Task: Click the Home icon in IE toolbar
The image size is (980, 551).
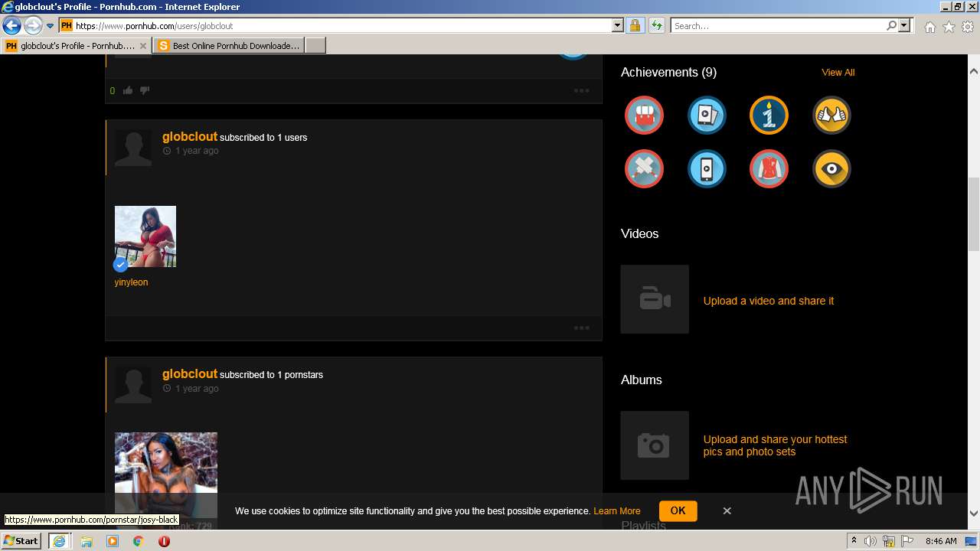Action: (x=929, y=27)
